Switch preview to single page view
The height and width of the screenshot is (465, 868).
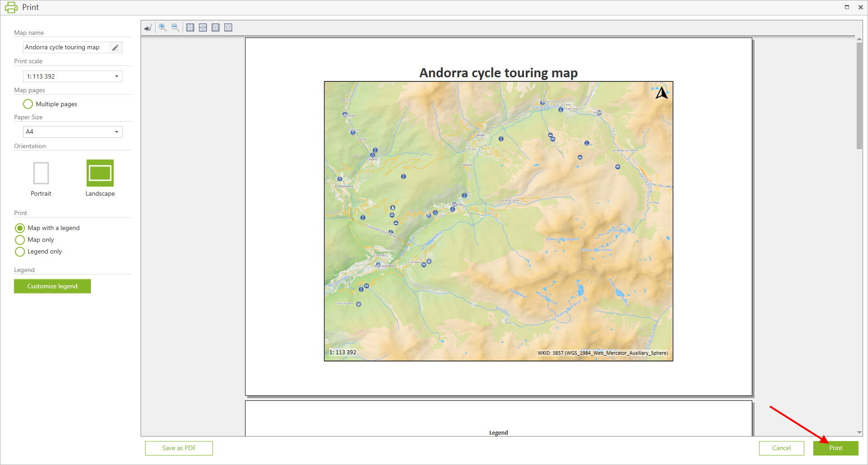216,28
